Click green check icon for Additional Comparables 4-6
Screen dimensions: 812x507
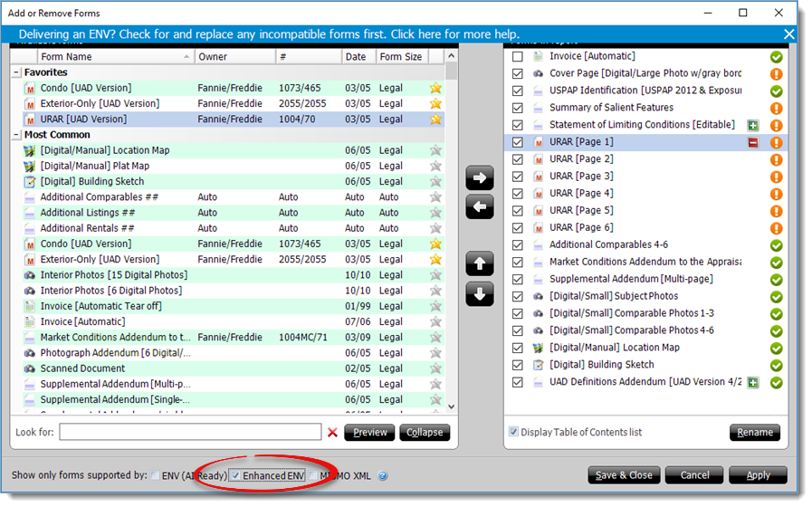(x=777, y=245)
